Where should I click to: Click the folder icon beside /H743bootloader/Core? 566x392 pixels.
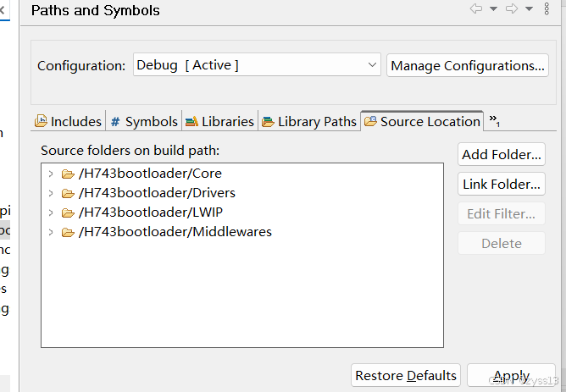tap(68, 174)
